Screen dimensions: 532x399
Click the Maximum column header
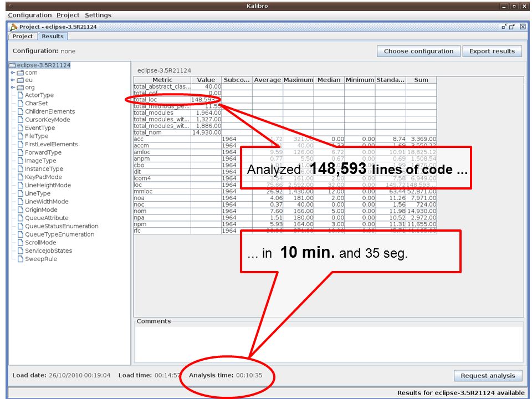pyautogui.click(x=299, y=80)
